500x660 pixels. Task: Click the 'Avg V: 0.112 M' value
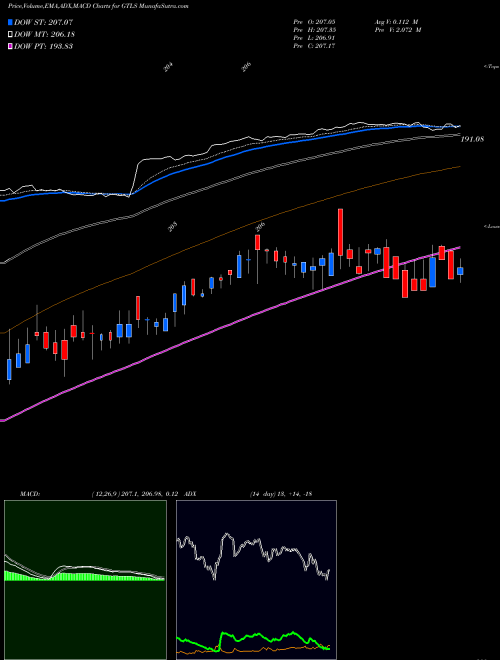[x=396, y=21]
